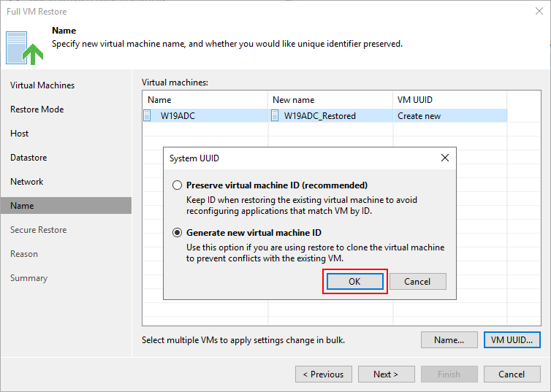The image size is (551, 392).
Task: Open the Datastore step
Action: pyautogui.click(x=28, y=158)
